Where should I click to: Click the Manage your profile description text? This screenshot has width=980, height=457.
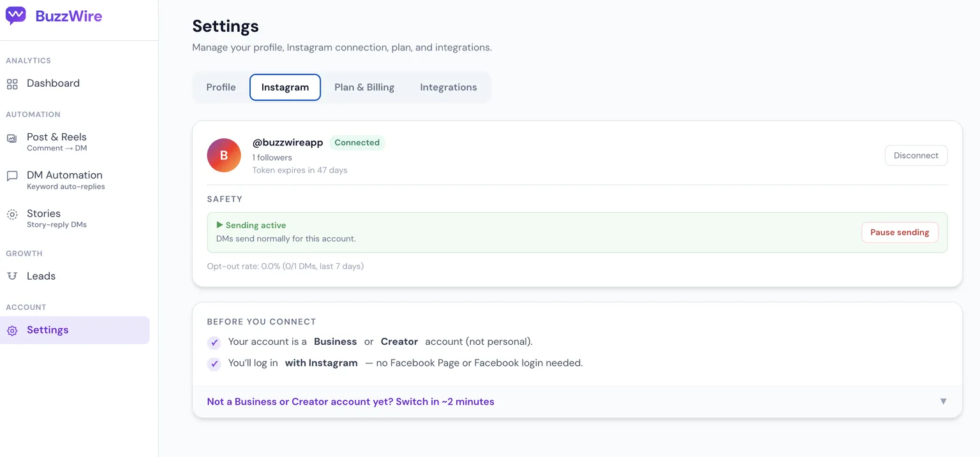(x=342, y=47)
